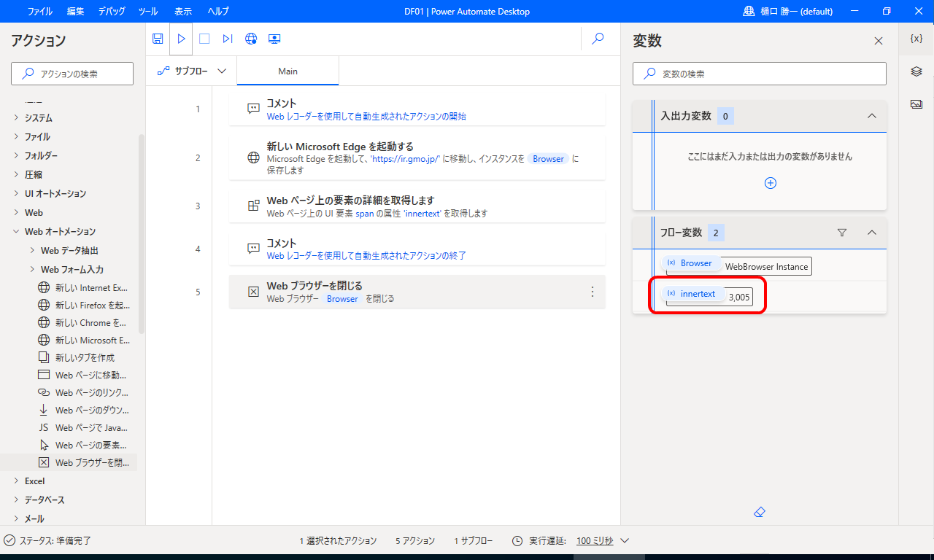Open the desktop recorder monitor icon
This screenshot has height=560, width=934.
pyautogui.click(x=274, y=39)
